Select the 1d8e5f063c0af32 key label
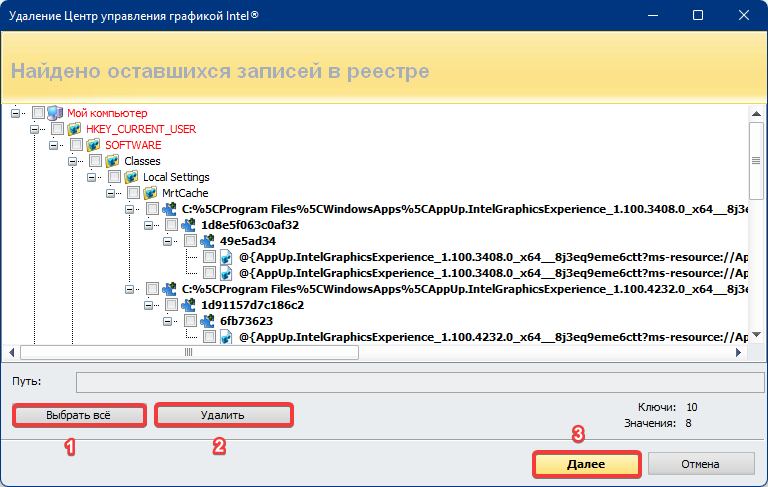768x487 pixels. (250, 225)
